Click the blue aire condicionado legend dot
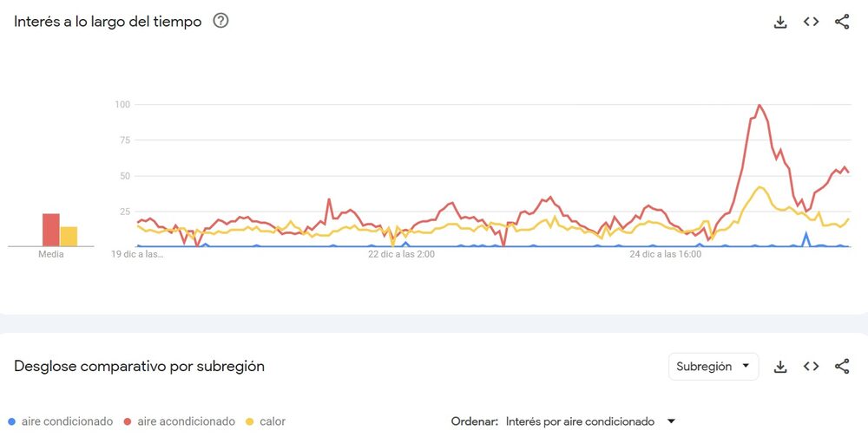This screenshot has height=437, width=868. coord(13,422)
